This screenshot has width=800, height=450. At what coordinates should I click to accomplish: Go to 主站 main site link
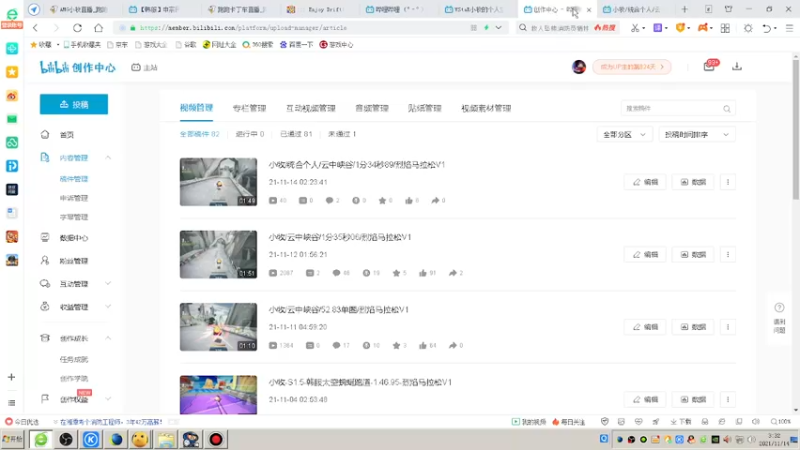(x=144, y=67)
